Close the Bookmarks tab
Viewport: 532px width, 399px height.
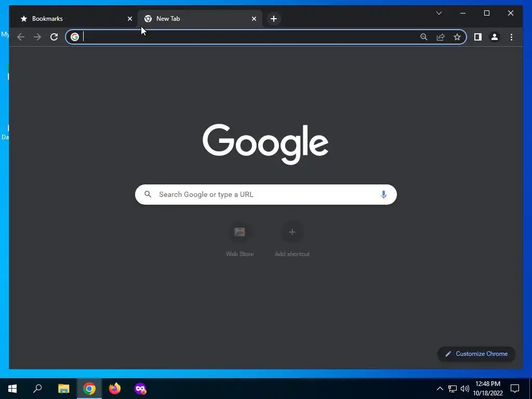[129, 19]
